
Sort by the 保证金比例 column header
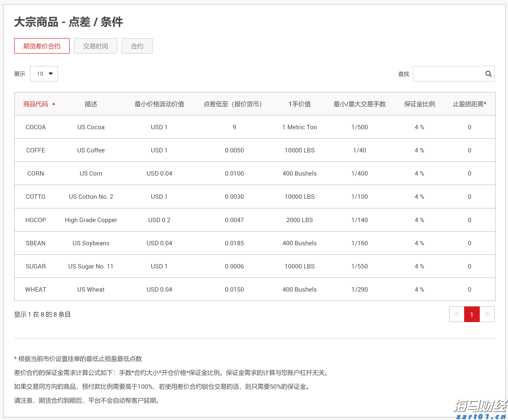tap(419, 104)
